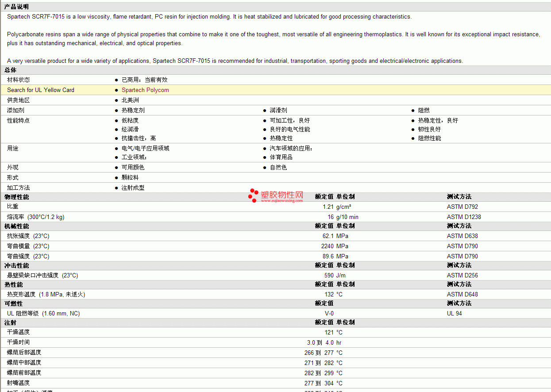This screenshot has height=392, width=551.
Task: Select the 抗张强度 (23°C) row label
Action: [x=28, y=236]
